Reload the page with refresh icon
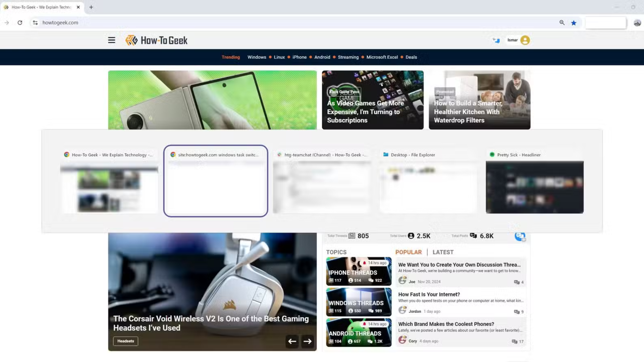The image size is (644, 362). [x=20, y=22]
